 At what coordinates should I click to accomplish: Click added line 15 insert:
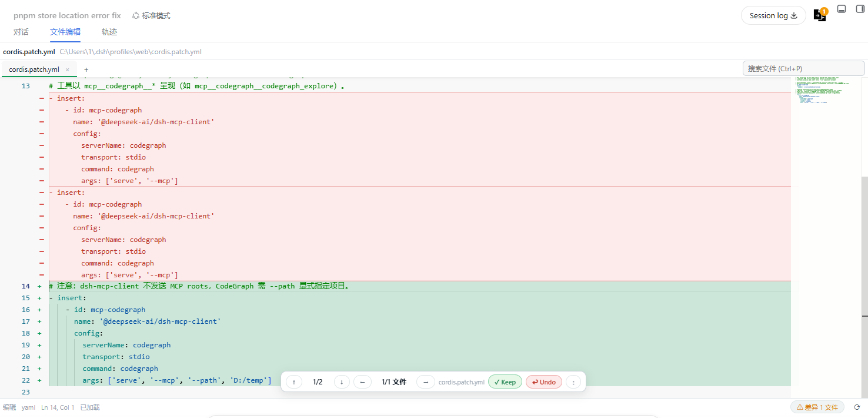click(x=67, y=298)
